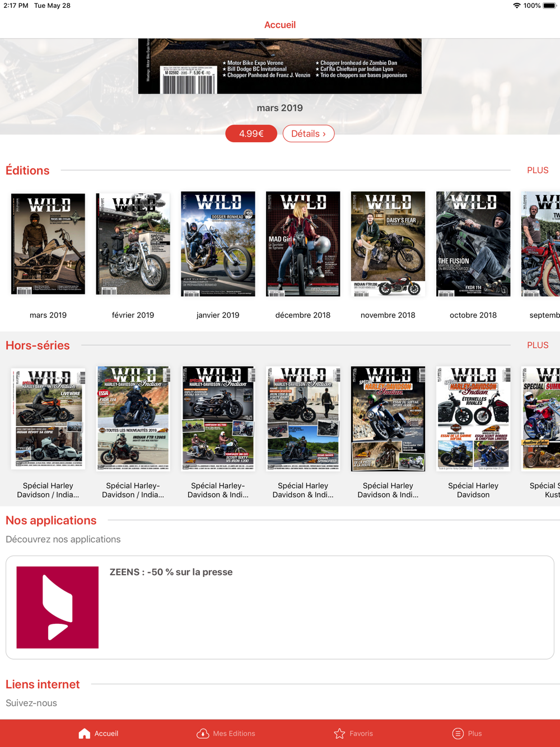Select the 'février 2019' edition label
Image resolution: width=560 pixels, height=747 pixels.
click(x=133, y=315)
